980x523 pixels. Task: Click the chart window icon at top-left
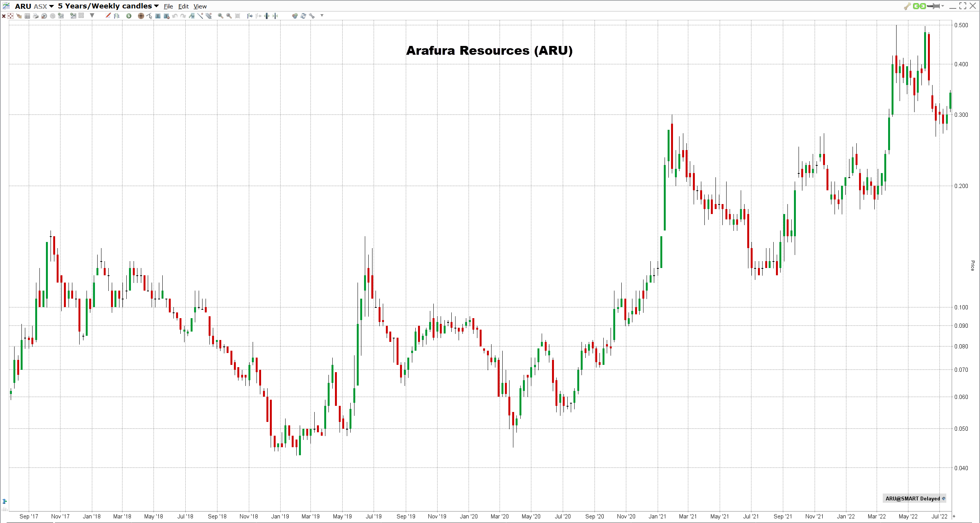[x=7, y=6]
